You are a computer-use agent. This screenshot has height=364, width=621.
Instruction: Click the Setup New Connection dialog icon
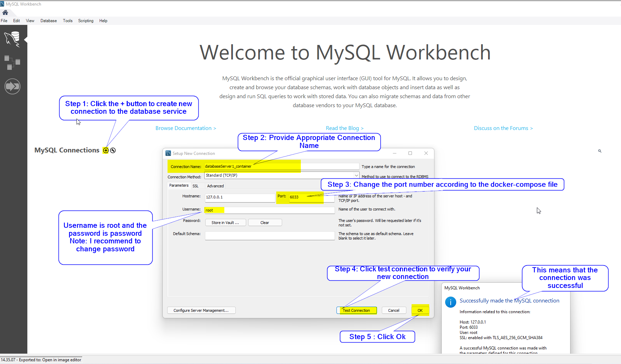pos(168,153)
